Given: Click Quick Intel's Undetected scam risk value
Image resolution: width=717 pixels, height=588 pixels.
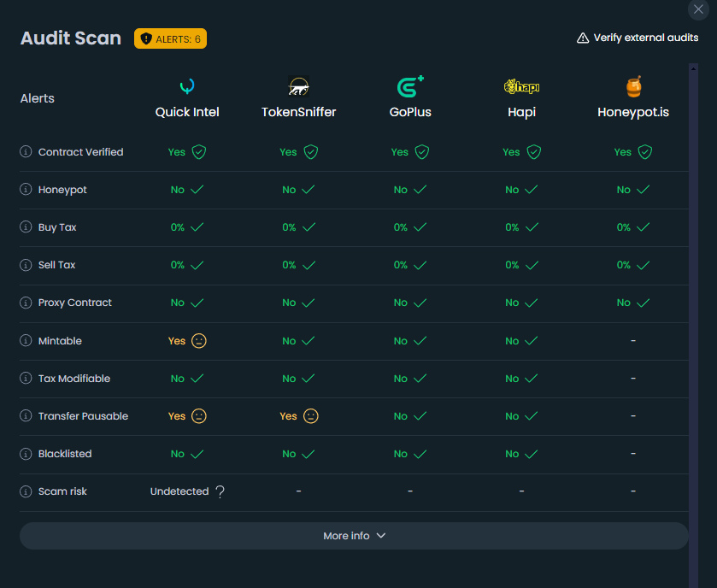Looking at the screenshot, I should (x=179, y=491).
